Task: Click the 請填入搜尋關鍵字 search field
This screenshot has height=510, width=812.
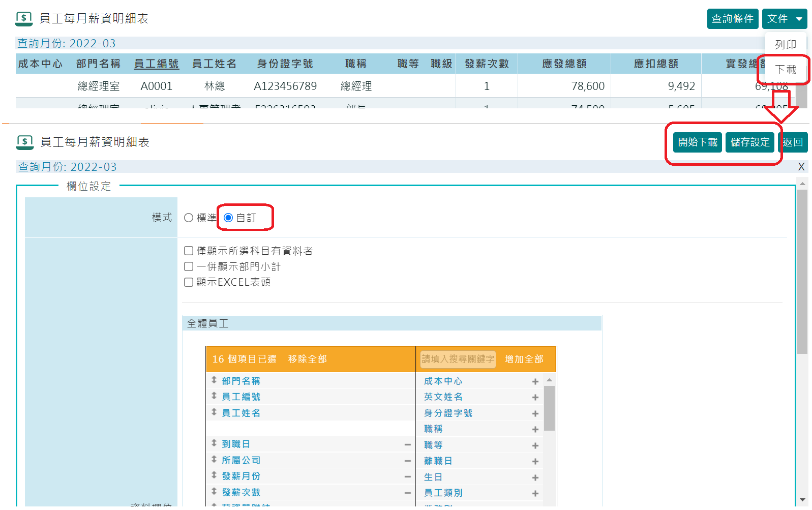Action: [458, 359]
